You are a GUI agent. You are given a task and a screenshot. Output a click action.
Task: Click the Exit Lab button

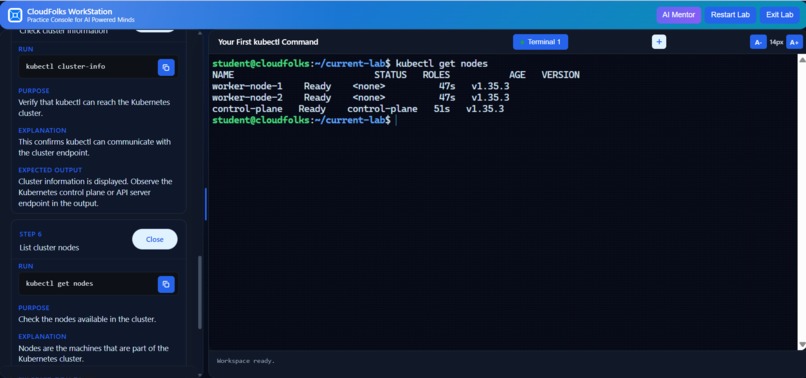click(780, 15)
